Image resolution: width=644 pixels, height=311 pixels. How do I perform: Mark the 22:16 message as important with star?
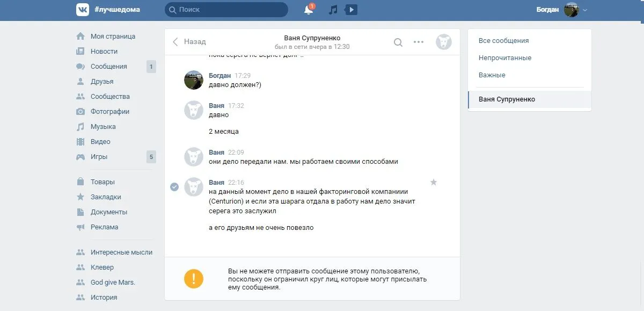click(434, 182)
